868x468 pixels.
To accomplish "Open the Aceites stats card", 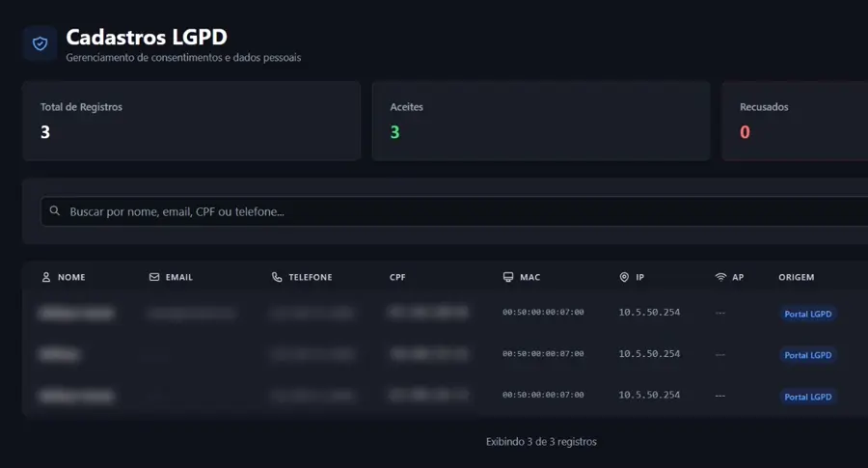I will pos(541,121).
